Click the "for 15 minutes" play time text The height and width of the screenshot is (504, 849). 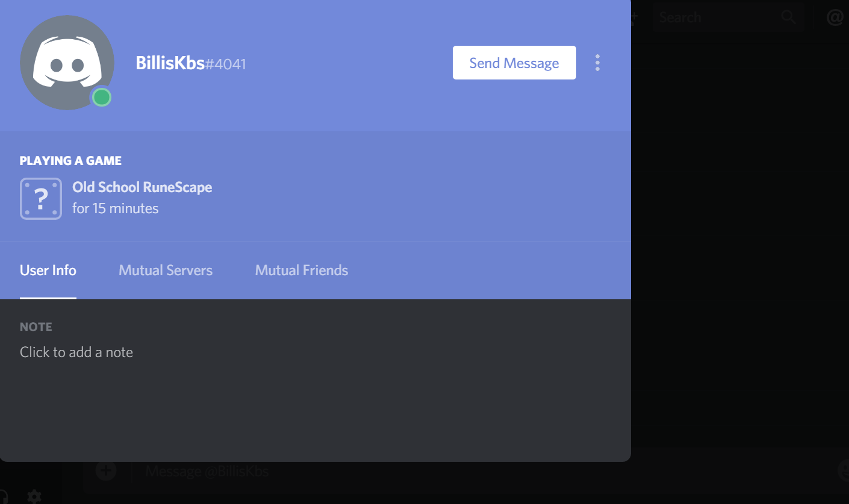coord(116,208)
